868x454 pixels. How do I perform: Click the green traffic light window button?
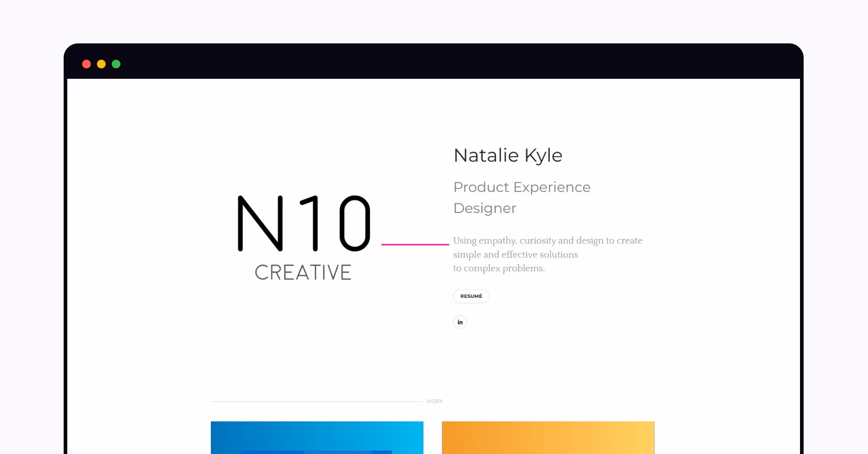click(x=116, y=64)
